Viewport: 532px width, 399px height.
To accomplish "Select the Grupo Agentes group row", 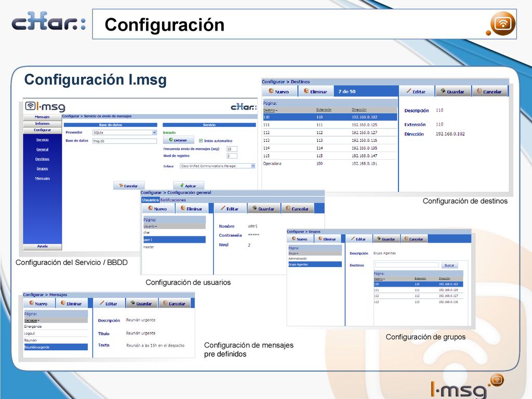I will [x=315, y=264].
